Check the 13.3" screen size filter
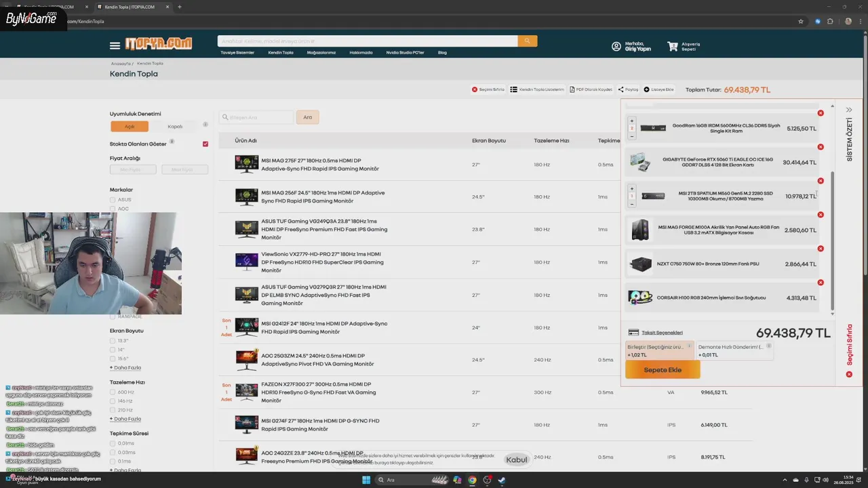 (x=113, y=341)
